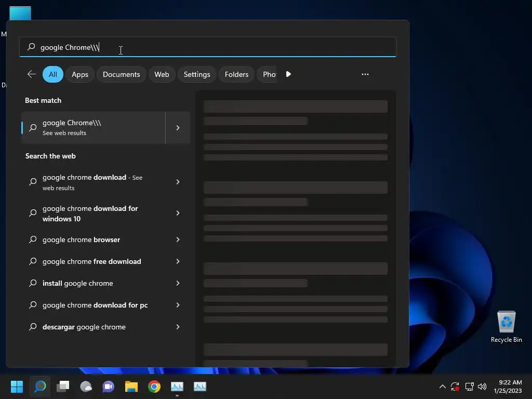
Task: Click the search box magnifier icon
Action: pos(31,47)
